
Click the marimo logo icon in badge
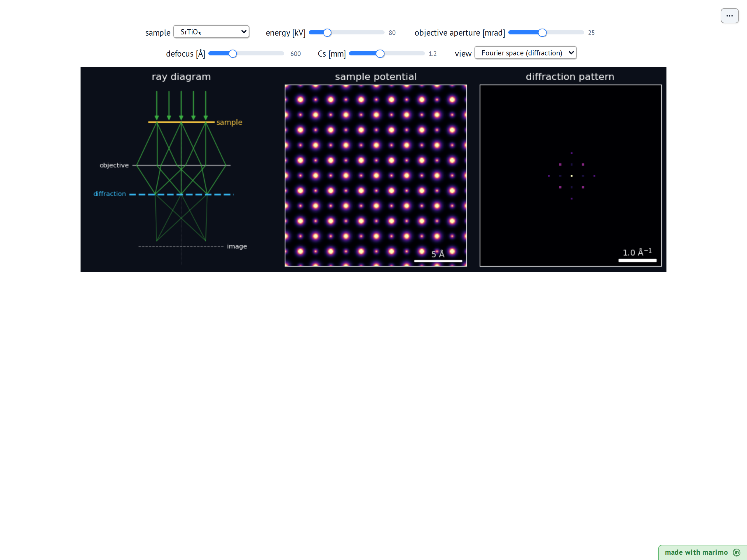736,552
